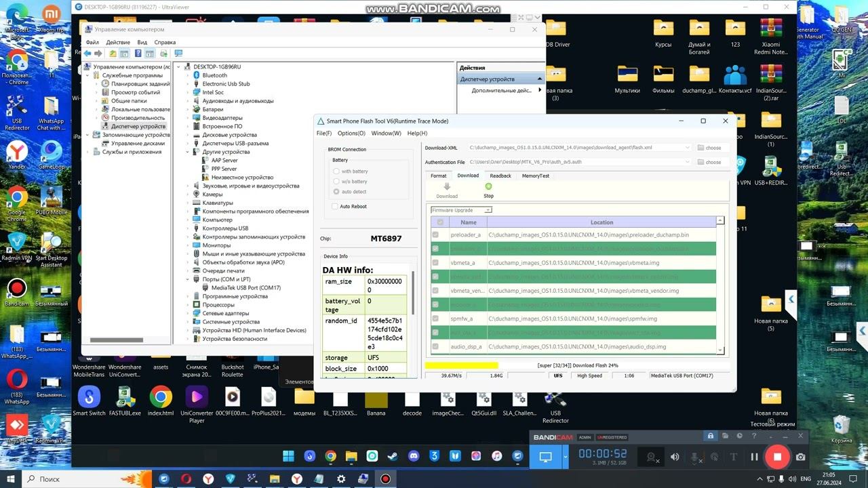Open the Firmware Upgrade mode dropdown
The height and width of the screenshot is (488, 868).
[x=461, y=210]
